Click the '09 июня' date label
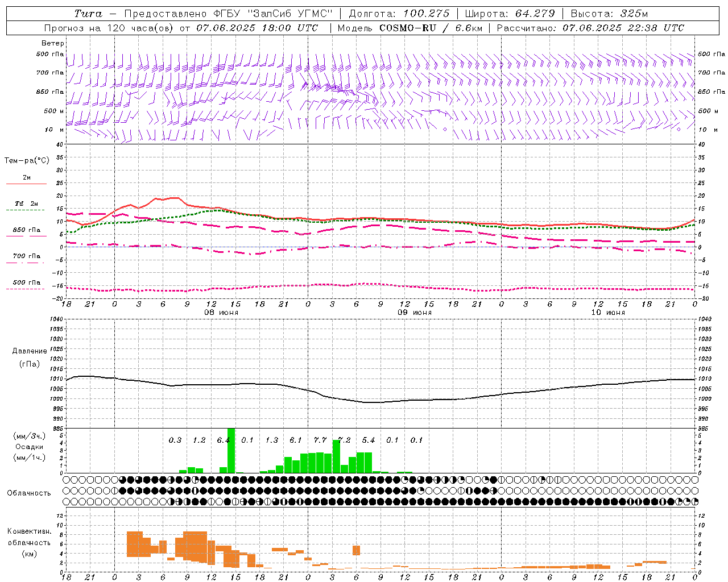Image resolution: width=728 pixels, height=582 pixels. [x=415, y=313]
